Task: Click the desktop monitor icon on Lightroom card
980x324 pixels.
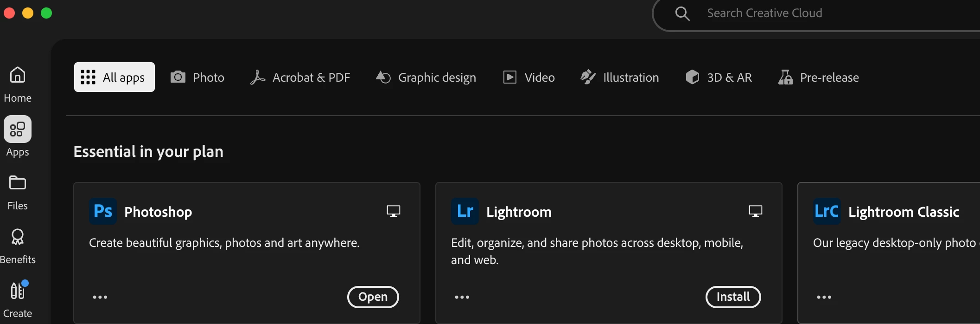Action: [756, 211]
